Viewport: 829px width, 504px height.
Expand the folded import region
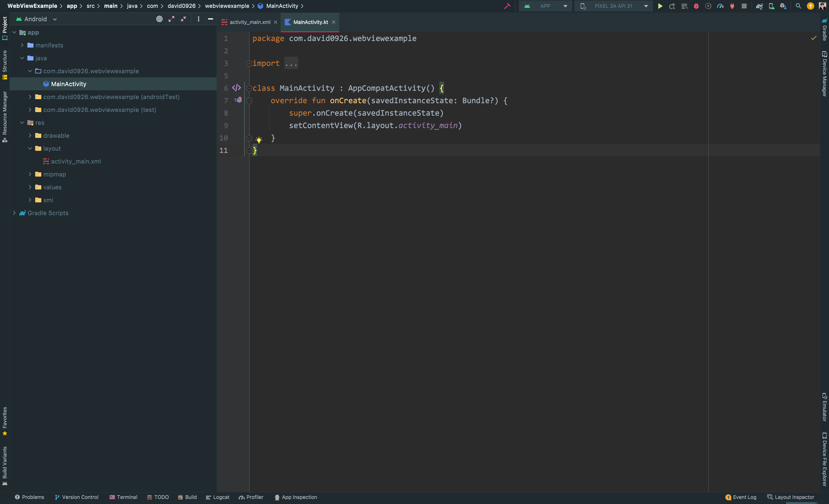[249, 64]
